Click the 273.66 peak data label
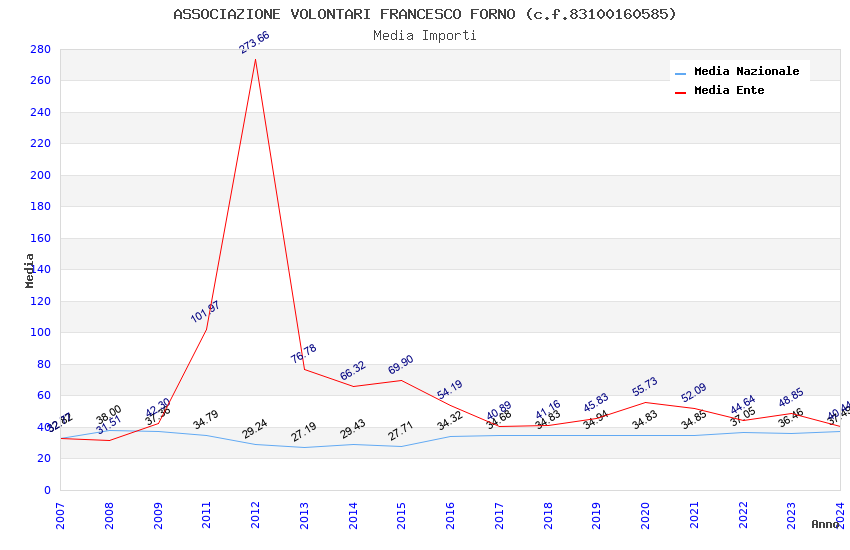 pyautogui.click(x=254, y=43)
